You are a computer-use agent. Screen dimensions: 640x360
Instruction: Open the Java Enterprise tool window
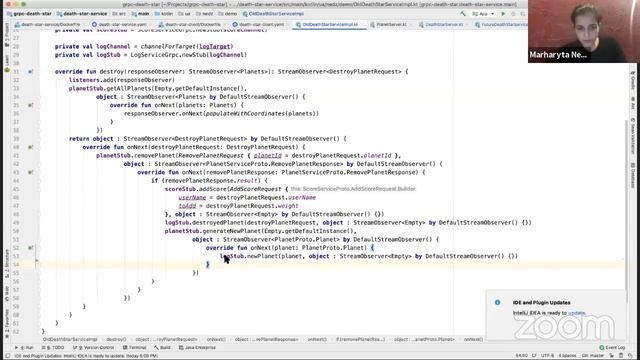(x=197, y=348)
